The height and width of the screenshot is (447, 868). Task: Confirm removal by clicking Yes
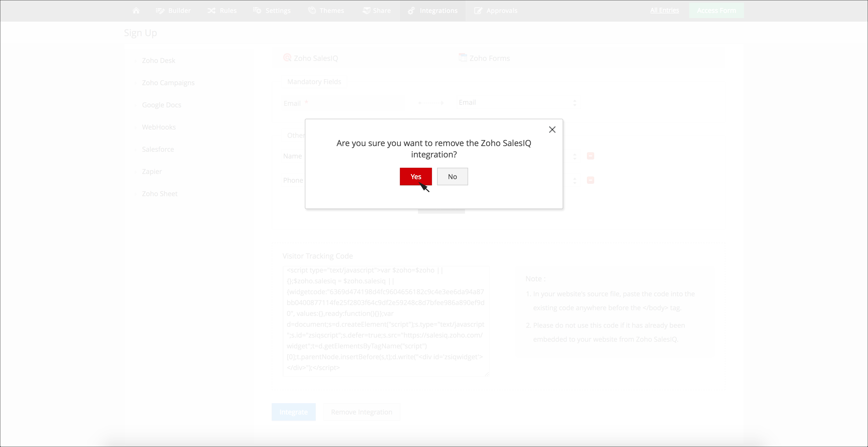click(x=415, y=176)
